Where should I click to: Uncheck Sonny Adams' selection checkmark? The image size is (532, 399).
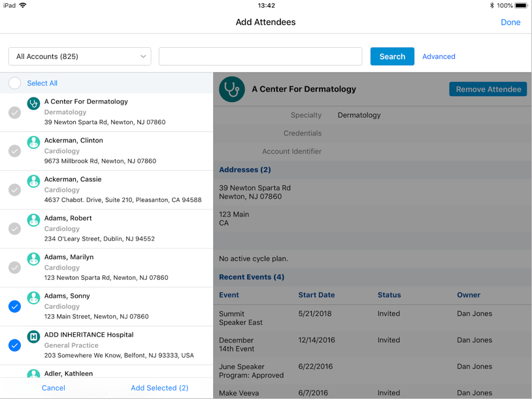15,306
